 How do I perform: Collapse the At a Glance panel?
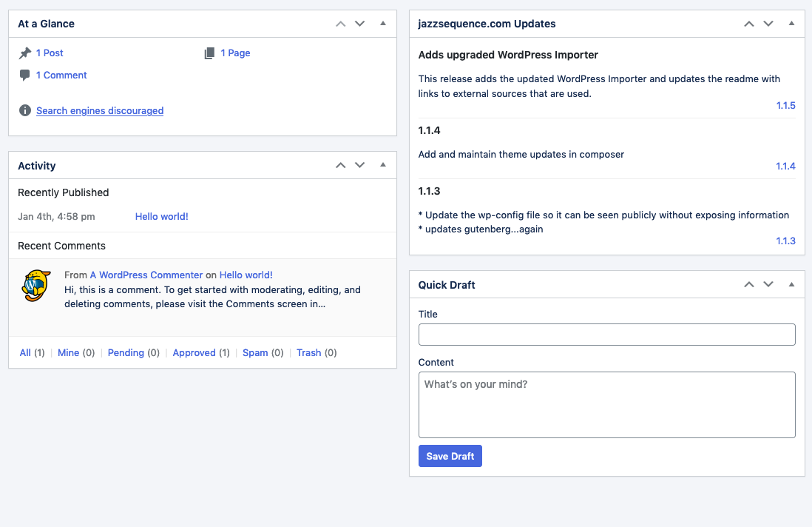click(382, 24)
